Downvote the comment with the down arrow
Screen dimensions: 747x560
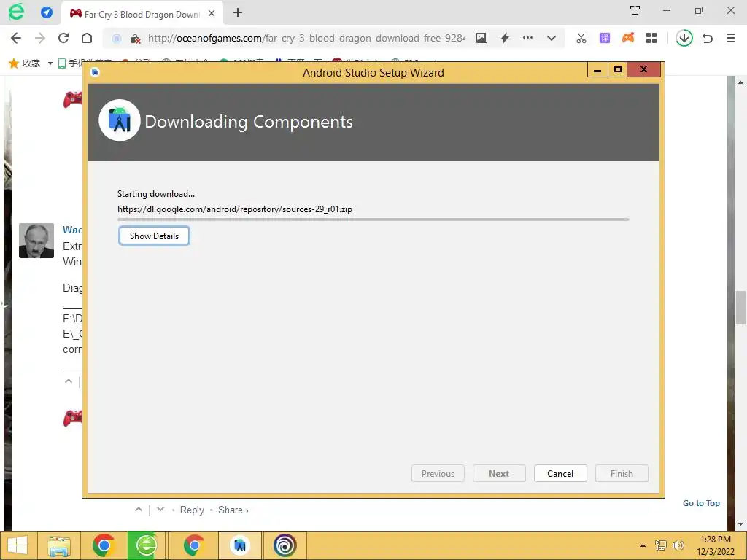pos(160,510)
